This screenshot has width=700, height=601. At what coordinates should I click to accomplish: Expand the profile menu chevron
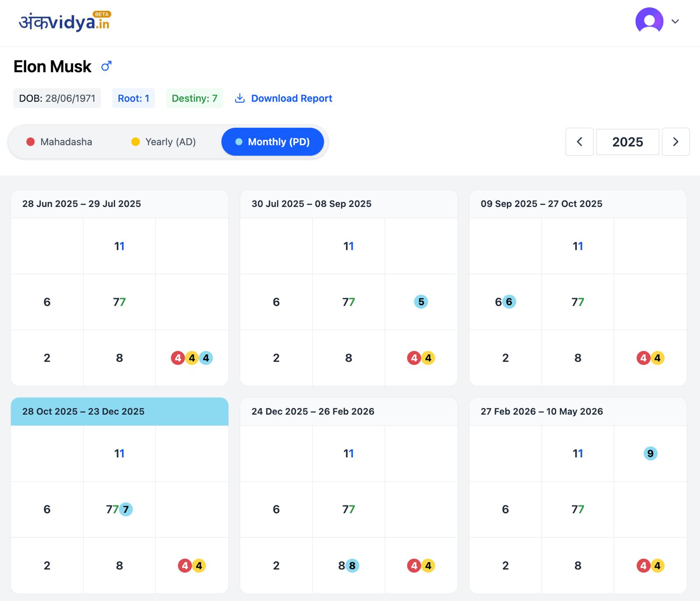tap(675, 21)
